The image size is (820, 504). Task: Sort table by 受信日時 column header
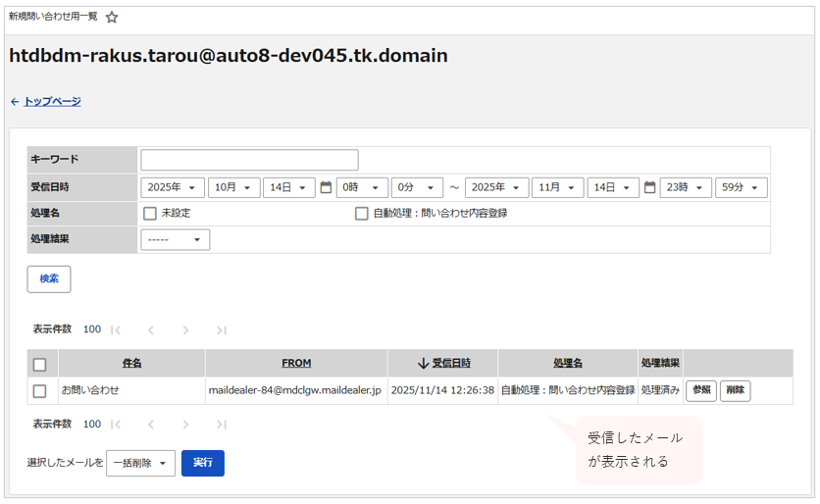451,363
